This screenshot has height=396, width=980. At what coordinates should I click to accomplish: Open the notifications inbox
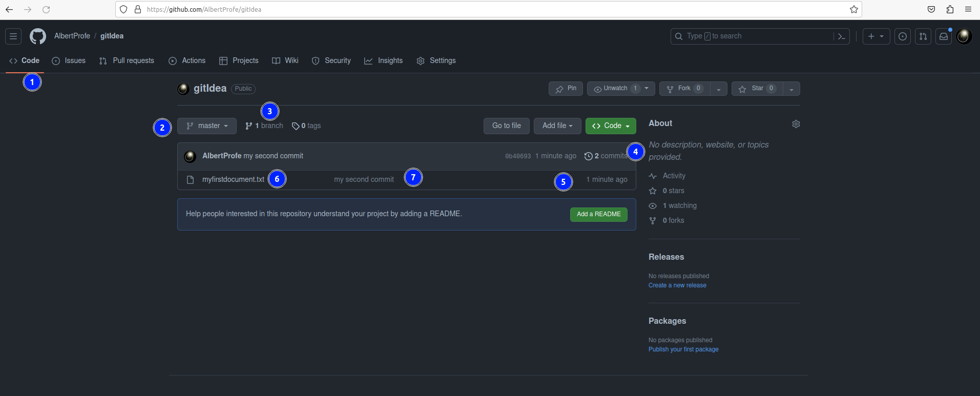(944, 36)
